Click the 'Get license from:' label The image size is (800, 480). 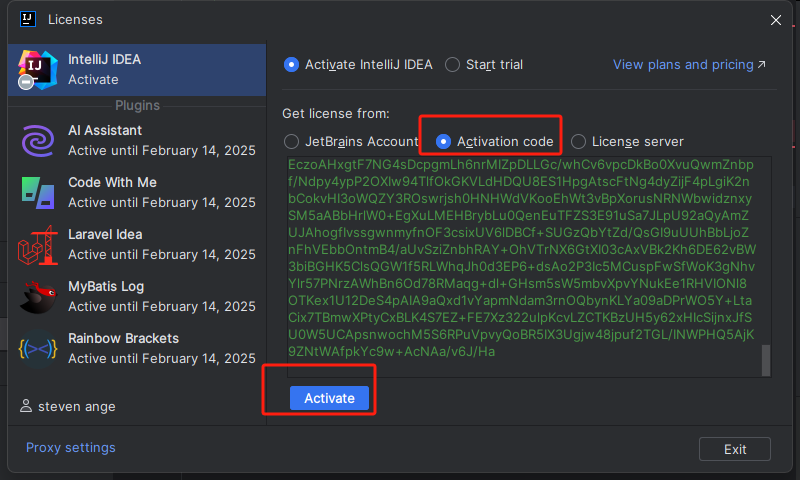[336, 113]
